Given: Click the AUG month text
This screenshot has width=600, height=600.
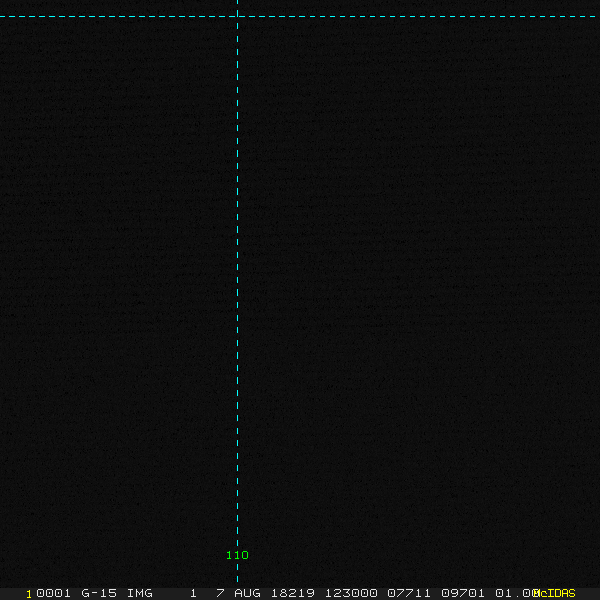Looking at the screenshot, I should pyautogui.click(x=247, y=593).
